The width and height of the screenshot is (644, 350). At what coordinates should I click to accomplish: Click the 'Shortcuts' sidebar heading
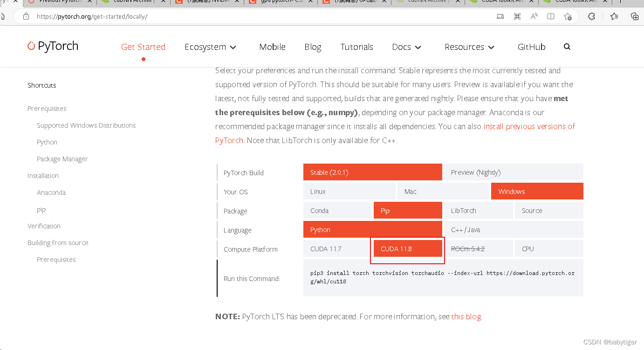pyautogui.click(x=42, y=85)
